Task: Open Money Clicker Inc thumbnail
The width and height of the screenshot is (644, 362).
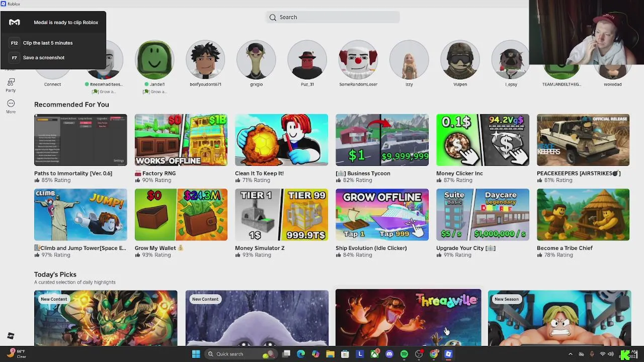Action: coord(482,140)
